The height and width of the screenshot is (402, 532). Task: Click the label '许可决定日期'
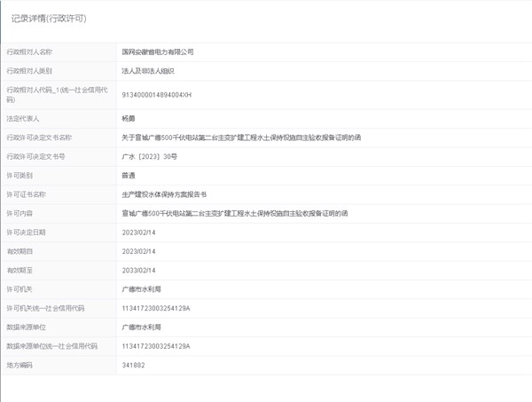tap(26, 233)
